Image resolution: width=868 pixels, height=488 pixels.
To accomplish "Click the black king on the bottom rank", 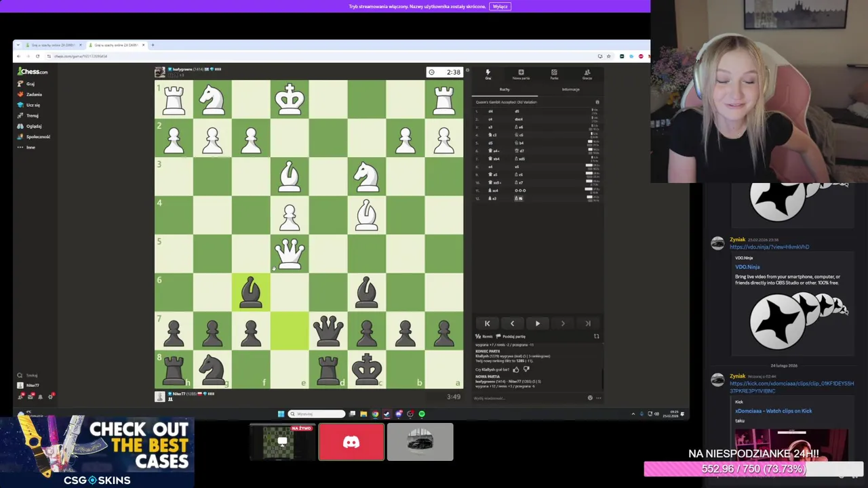I will click(x=367, y=369).
